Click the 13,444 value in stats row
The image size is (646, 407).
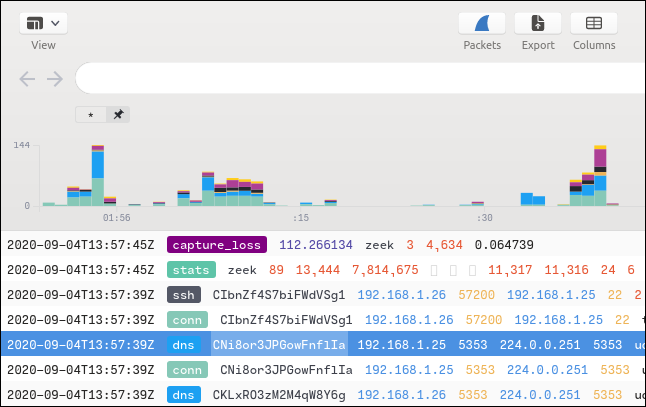[x=318, y=270]
